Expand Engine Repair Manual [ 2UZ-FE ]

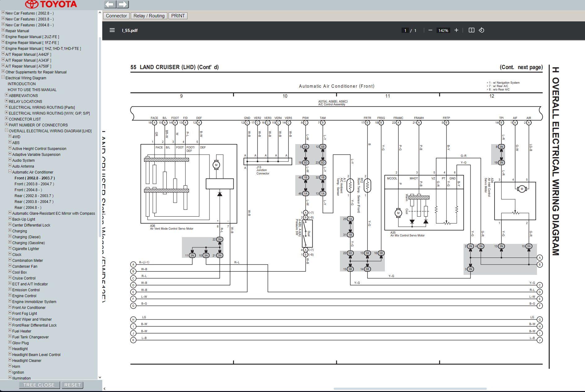click(3, 36)
